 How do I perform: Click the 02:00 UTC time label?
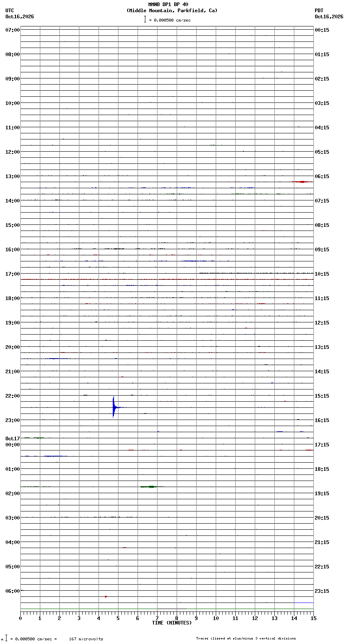[x=13, y=494]
